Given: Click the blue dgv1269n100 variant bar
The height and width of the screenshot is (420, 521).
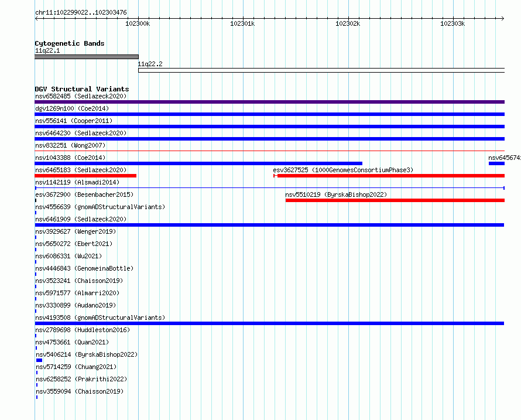Looking at the screenshot, I should pos(269,114).
